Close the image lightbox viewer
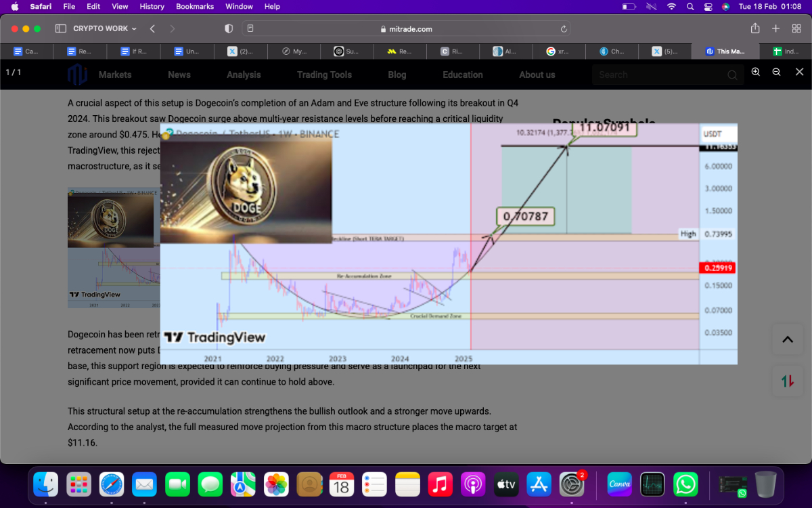812x508 pixels. 799,72
